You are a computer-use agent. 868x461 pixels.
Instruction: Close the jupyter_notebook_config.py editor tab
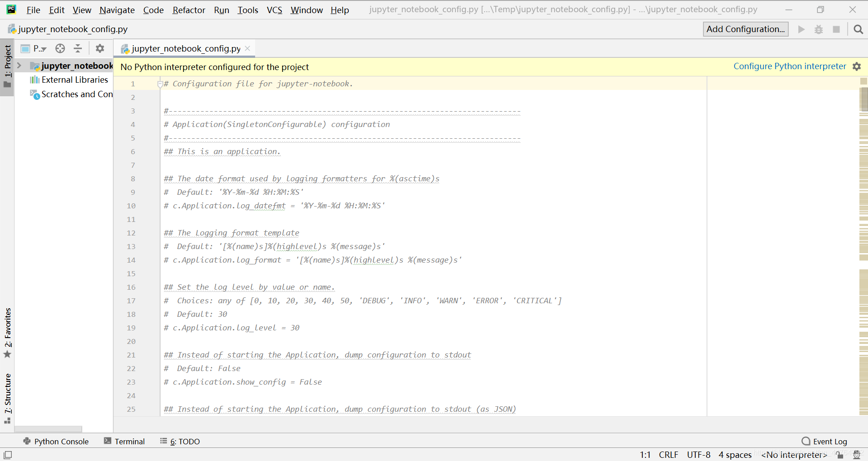click(247, 48)
